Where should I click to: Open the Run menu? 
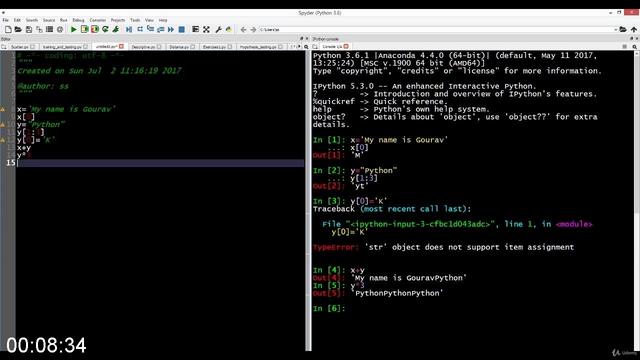[64, 20]
